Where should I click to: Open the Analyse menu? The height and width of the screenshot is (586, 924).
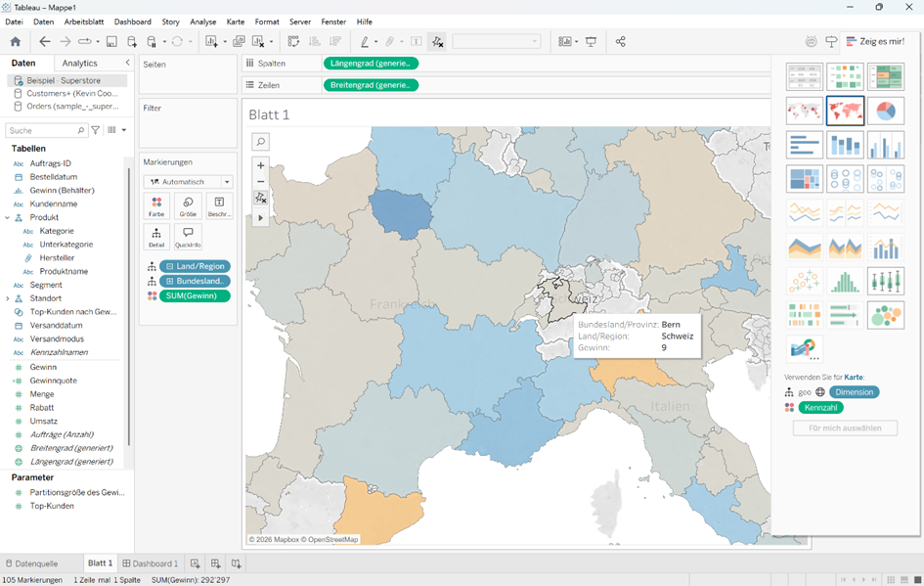tap(203, 22)
